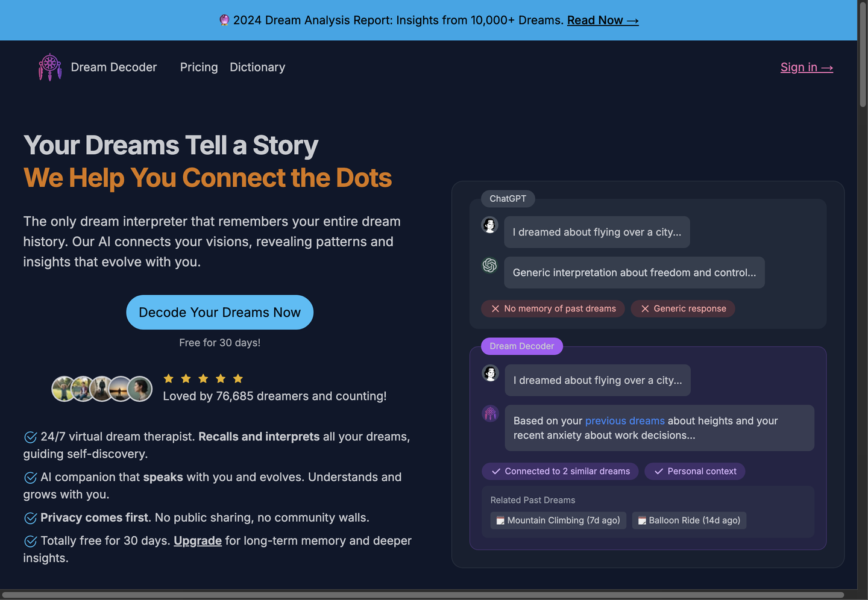Viewport: 868px width, 600px height.
Task: Click the Dream Decoder dreamcatcher logo icon
Action: 50,67
